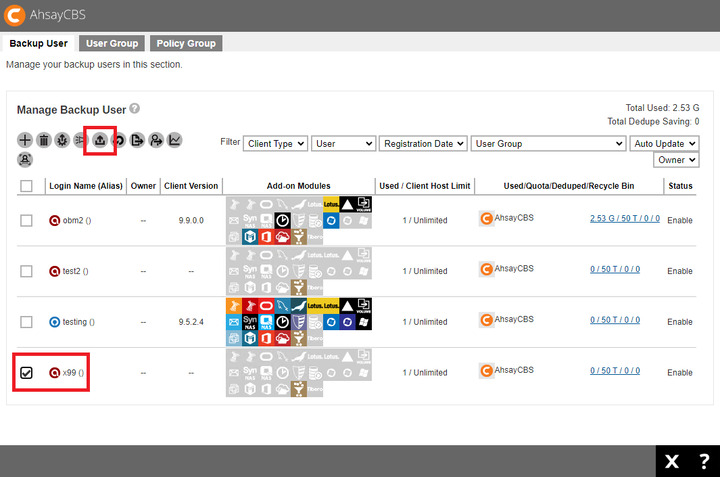Open the 2.53 G / 50 T quota link
The height and width of the screenshot is (477, 720).
point(624,218)
